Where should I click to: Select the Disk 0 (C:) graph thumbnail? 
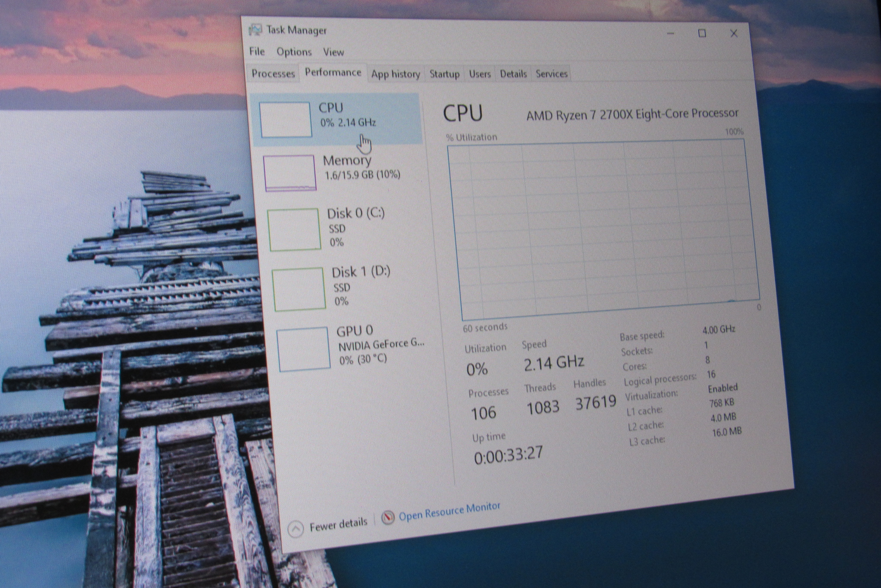tap(294, 229)
